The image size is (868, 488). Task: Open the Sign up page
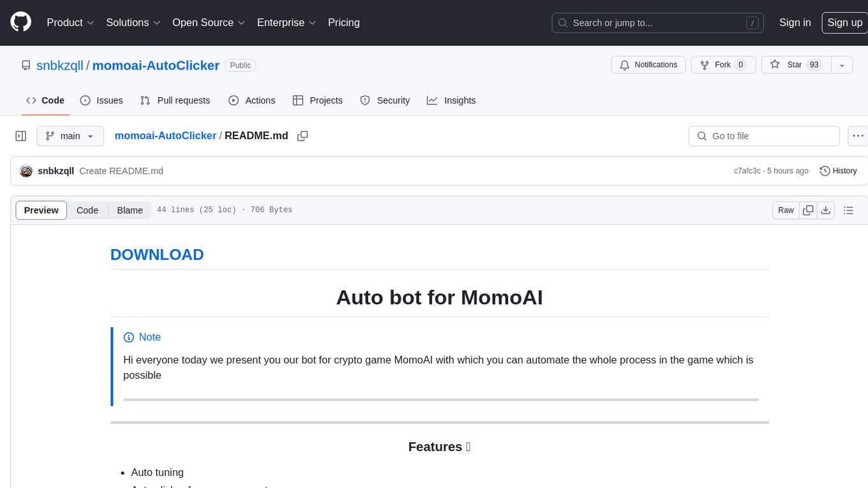point(844,22)
